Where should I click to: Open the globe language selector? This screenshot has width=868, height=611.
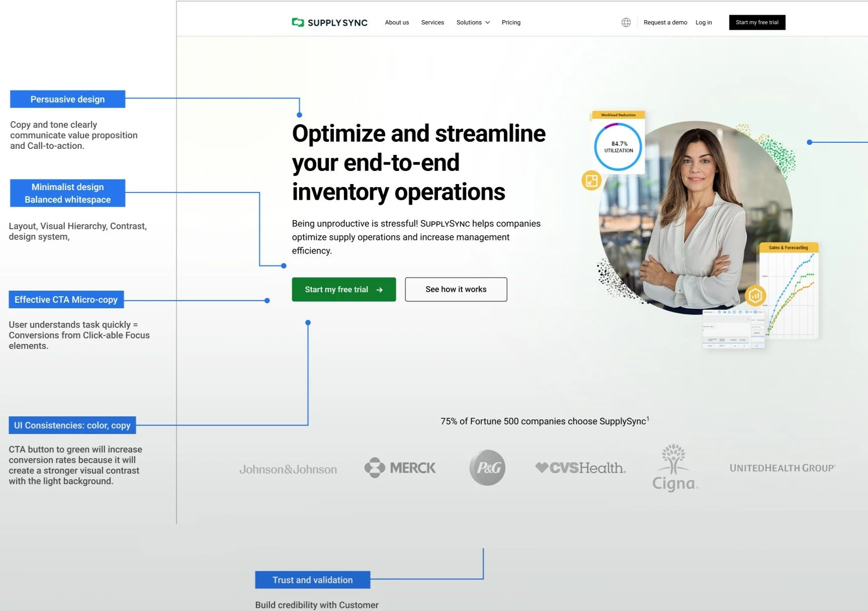coord(626,23)
